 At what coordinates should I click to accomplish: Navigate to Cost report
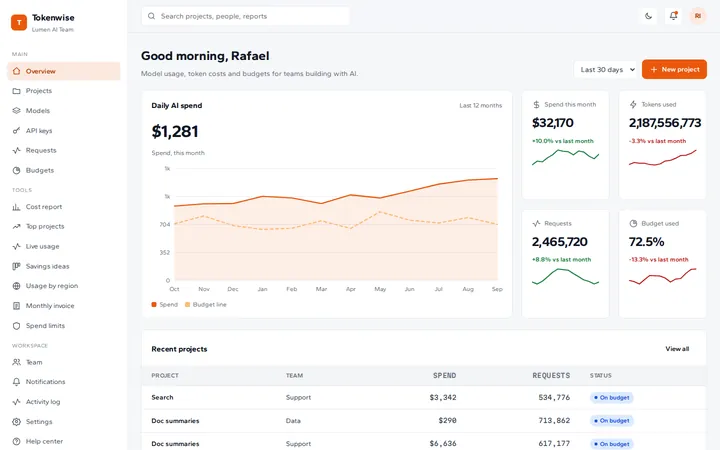pos(64,207)
